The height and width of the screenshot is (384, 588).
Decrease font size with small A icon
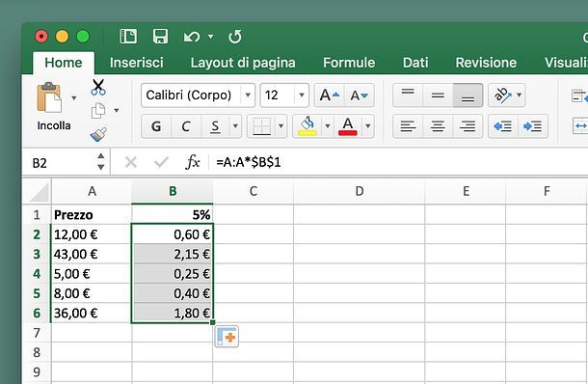360,96
